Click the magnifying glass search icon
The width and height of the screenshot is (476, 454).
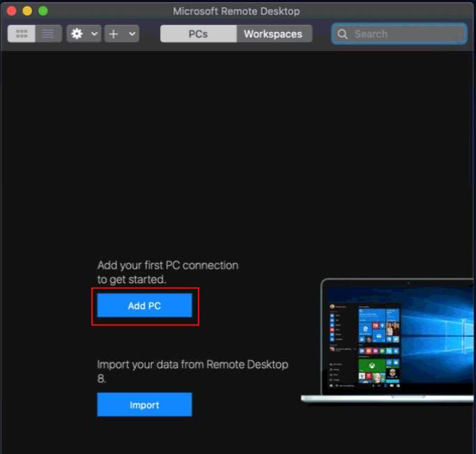coord(343,33)
